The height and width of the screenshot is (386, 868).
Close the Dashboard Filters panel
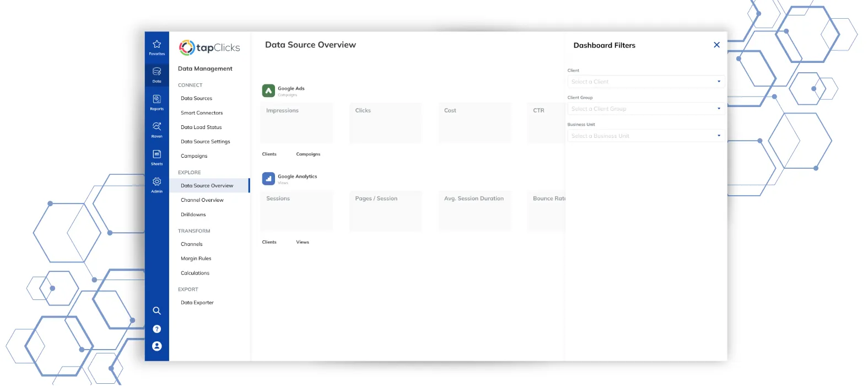click(x=716, y=45)
